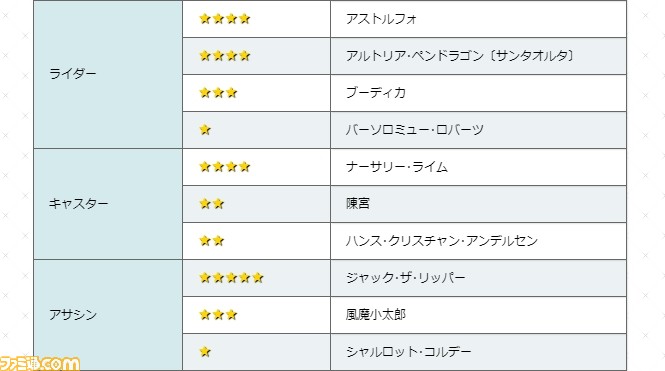Click the five stars for ジャック・ザ・リッパー
Viewport: 665px width, 371px height.
click(x=232, y=278)
